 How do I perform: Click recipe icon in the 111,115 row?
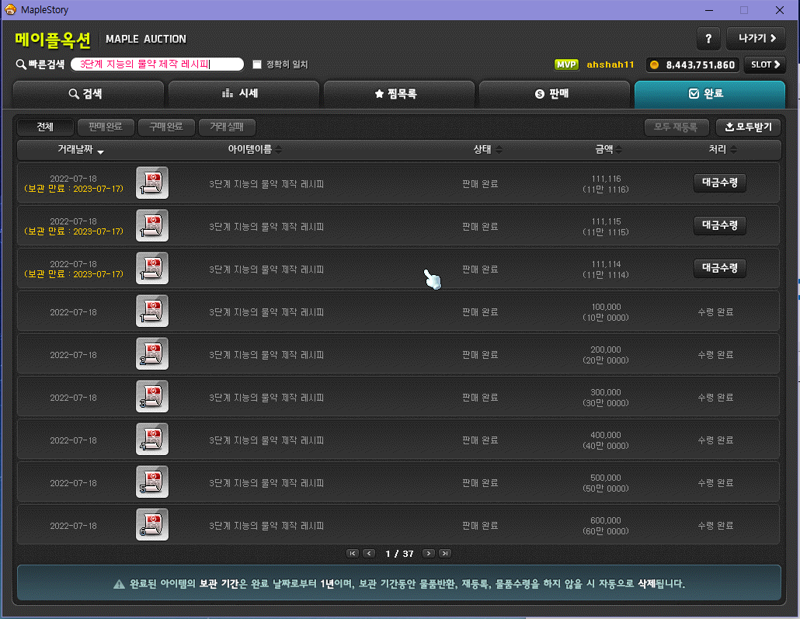(x=152, y=226)
